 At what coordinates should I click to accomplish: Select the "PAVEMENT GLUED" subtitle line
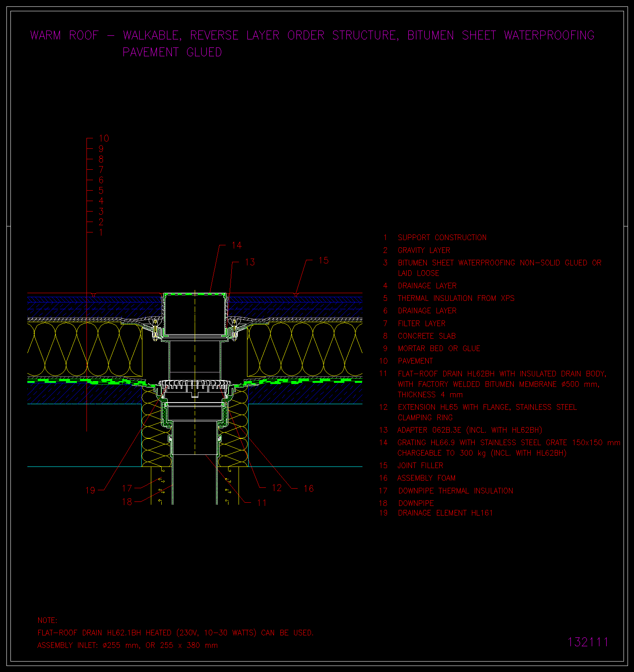pyautogui.click(x=172, y=52)
